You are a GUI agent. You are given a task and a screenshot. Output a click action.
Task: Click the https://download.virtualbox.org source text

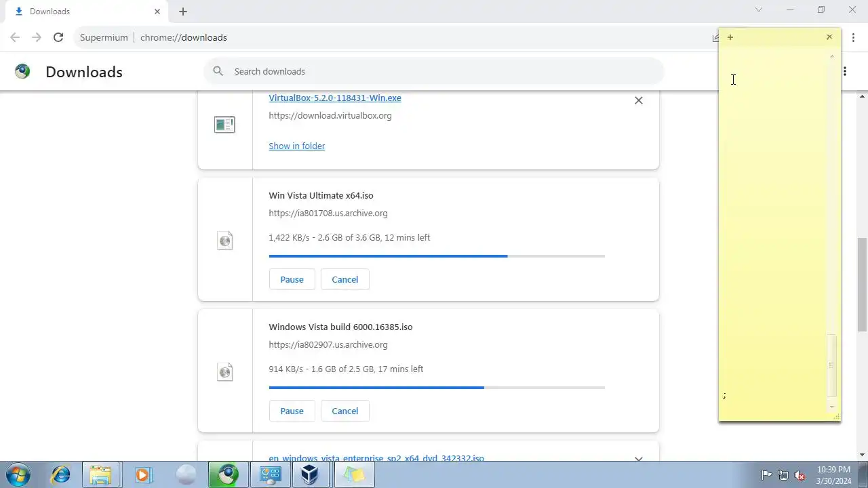pyautogui.click(x=330, y=115)
